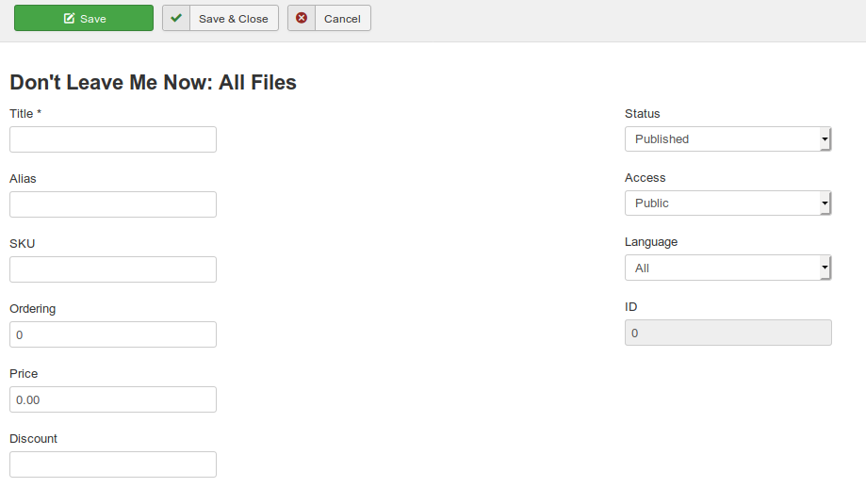The image size is (866, 504).
Task: Click the arrow on the Language select box
Action: tap(825, 268)
